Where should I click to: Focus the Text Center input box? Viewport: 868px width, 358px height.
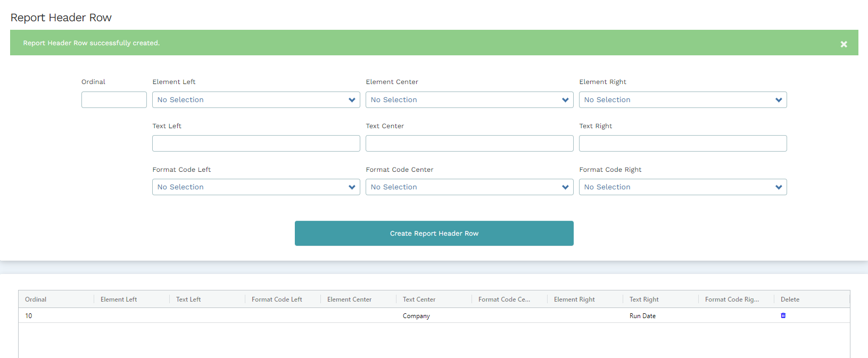pos(469,144)
